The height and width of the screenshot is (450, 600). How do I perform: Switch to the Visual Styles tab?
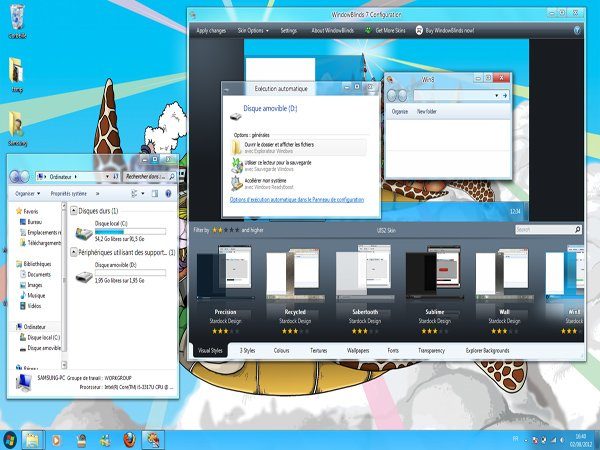[210, 351]
